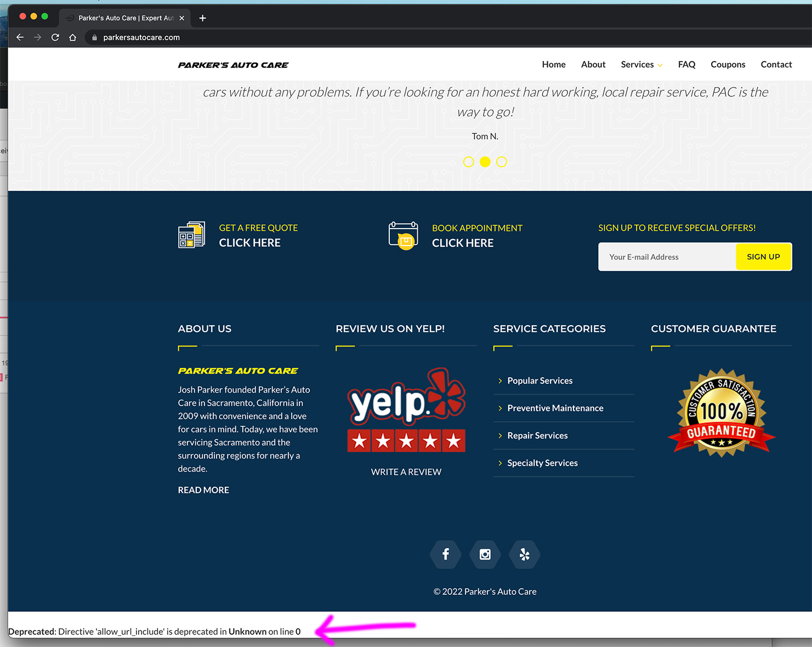Image resolution: width=812 pixels, height=647 pixels.
Task: Click the Tom N. testimonial author name
Action: pos(485,136)
